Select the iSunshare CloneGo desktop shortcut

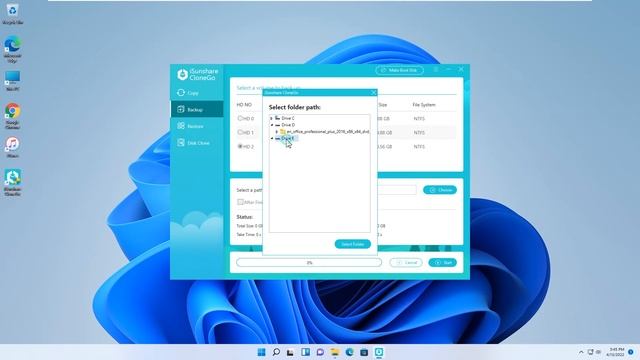[12, 182]
